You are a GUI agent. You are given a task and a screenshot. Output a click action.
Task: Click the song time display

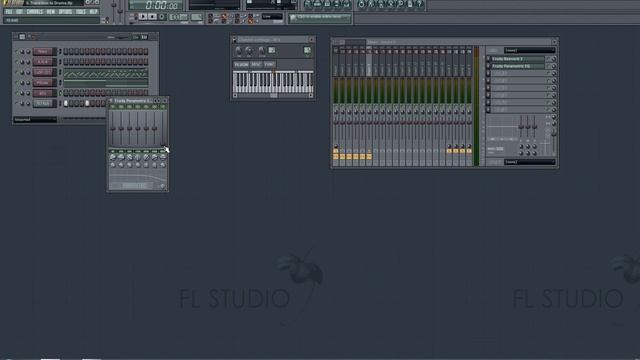156,5
